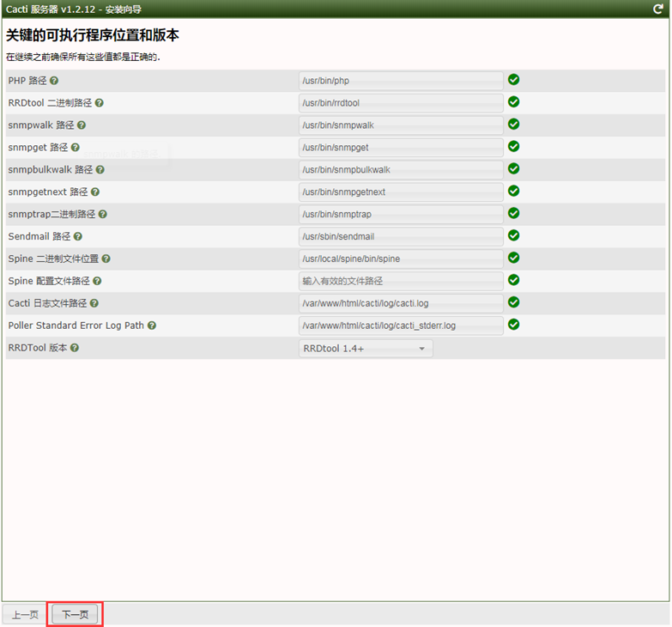Click green check icon for Spine config path

coord(513,281)
